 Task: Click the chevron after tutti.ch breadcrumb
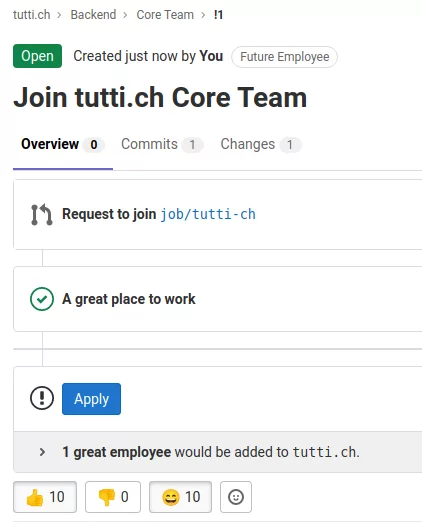pyautogui.click(x=59, y=15)
